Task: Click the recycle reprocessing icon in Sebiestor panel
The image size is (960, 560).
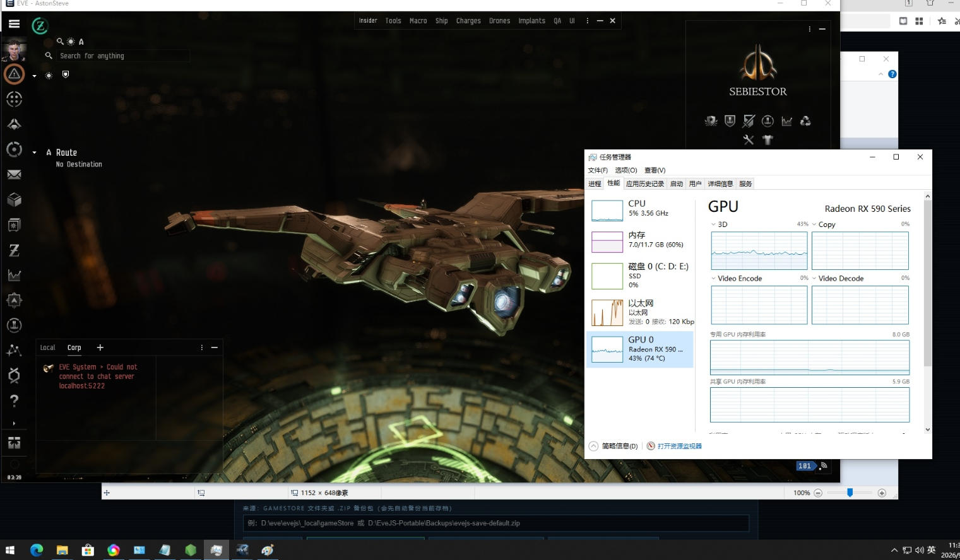Action: click(805, 121)
